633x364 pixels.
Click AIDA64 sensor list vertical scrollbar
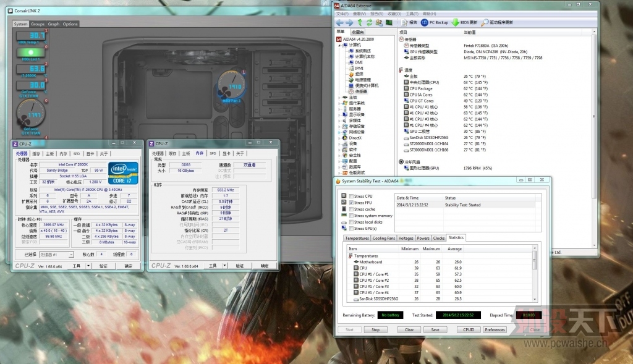click(x=594, y=138)
